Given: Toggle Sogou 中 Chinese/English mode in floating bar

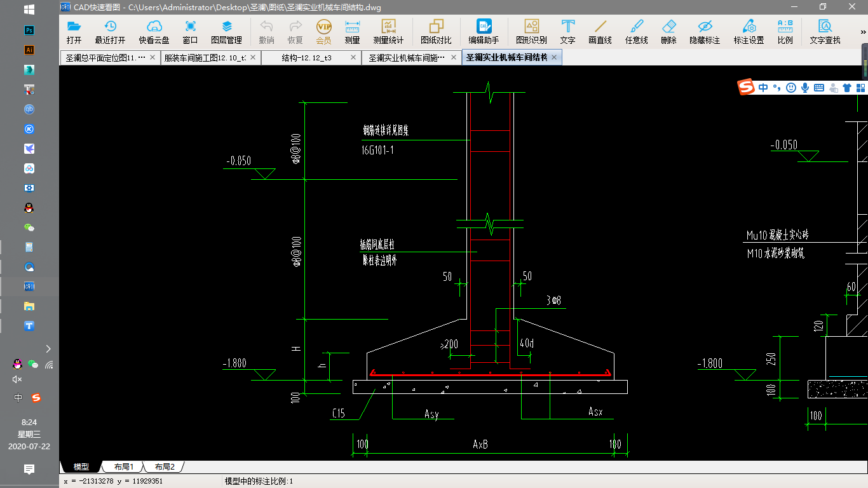Looking at the screenshot, I should 763,88.
